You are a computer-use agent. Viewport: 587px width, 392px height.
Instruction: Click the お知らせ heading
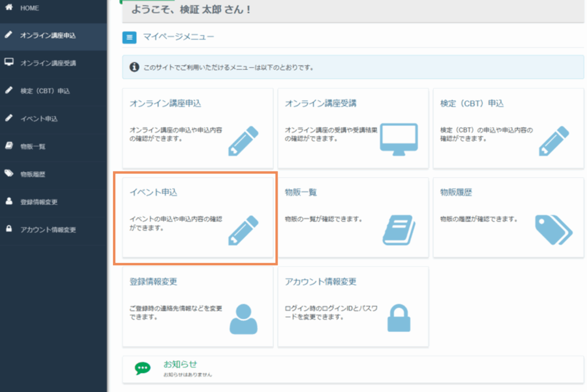click(180, 364)
